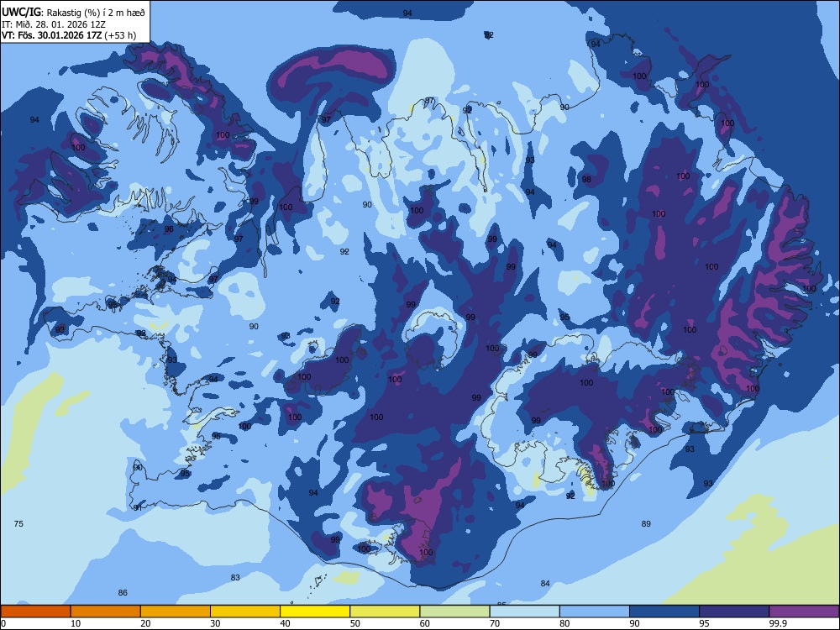Pick the 60–70 pale green legend swatch
The image size is (840, 630).
(454, 612)
